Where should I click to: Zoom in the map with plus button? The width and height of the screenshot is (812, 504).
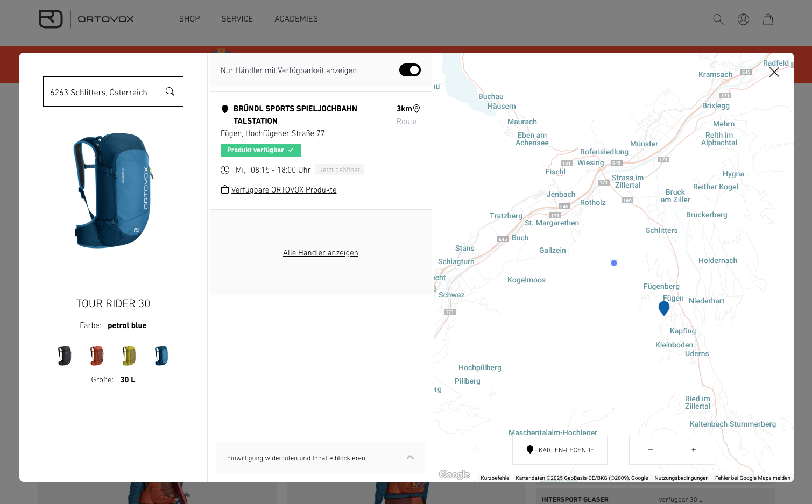[694, 450]
